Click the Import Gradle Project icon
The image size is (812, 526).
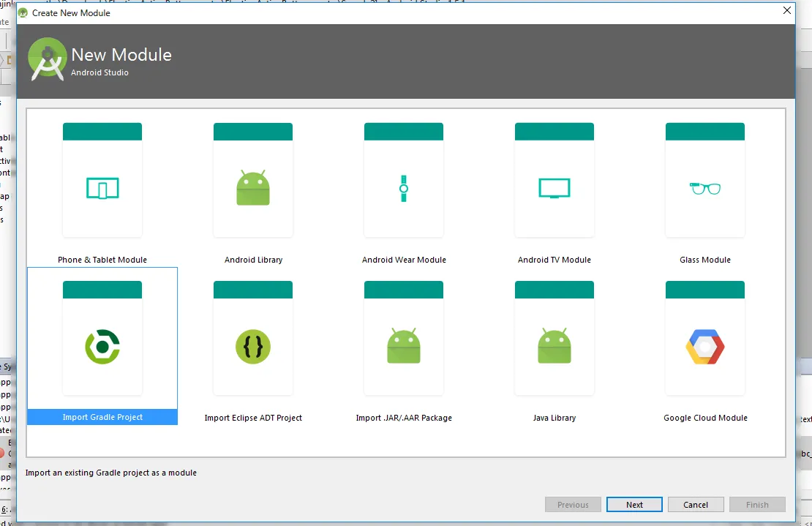click(x=102, y=346)
